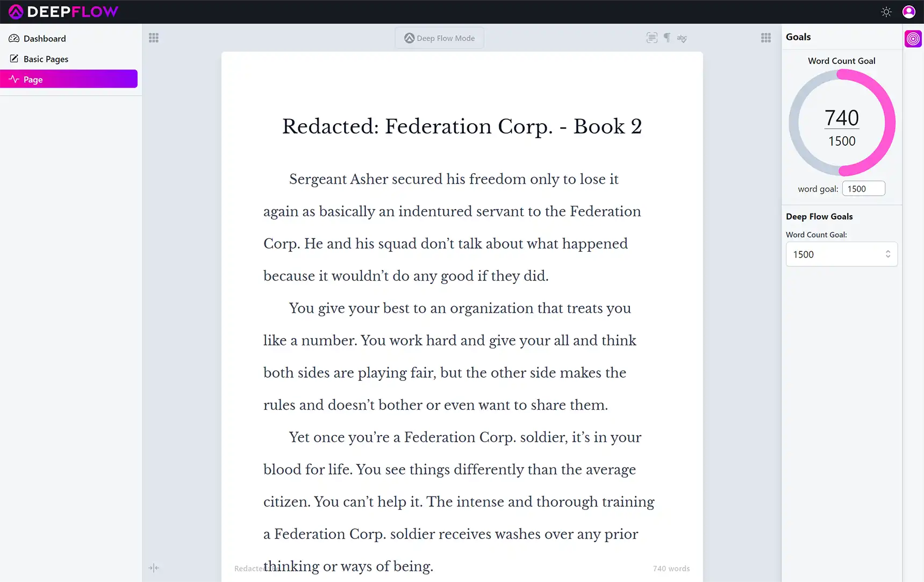The width and height of the screenshot is (924, 582).
Task: Select the active Page entry
Action: pyautogui.click(x=33, y=79)
